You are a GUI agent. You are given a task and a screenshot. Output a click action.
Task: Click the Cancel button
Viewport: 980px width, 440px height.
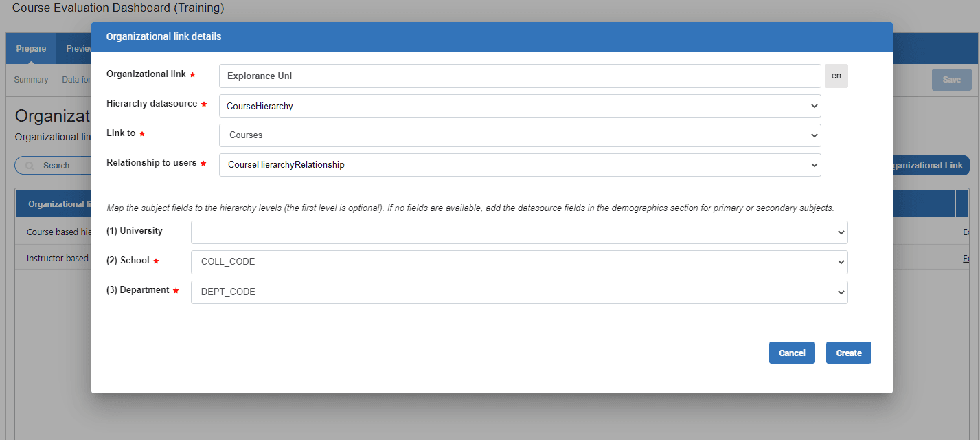pyautogui.click(x=792, y=353)
